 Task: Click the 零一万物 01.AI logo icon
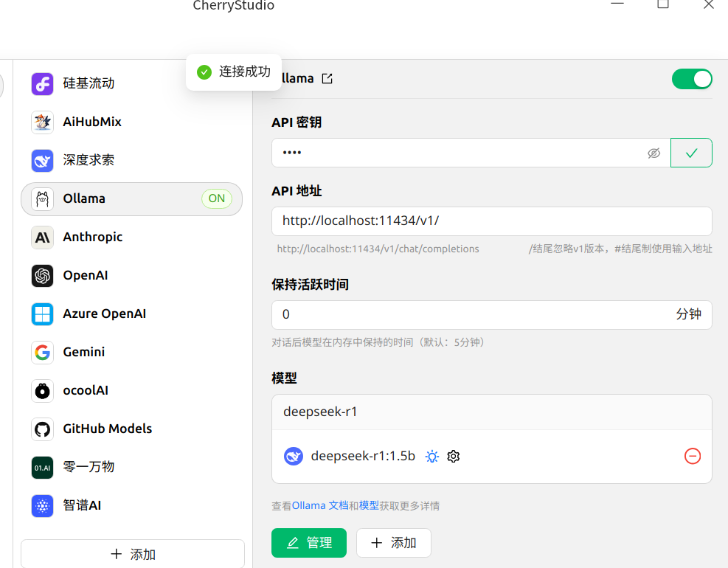click(42, 468)
